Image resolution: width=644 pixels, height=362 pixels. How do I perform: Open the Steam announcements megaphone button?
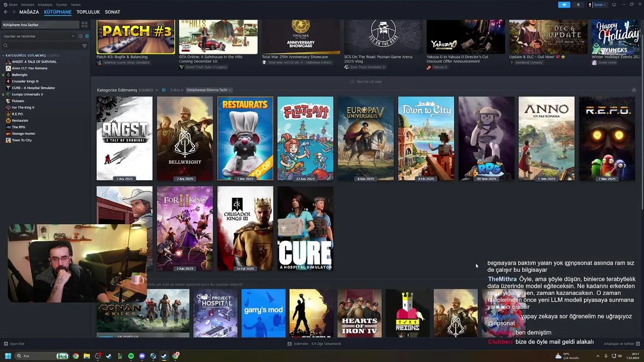(564, 5)
